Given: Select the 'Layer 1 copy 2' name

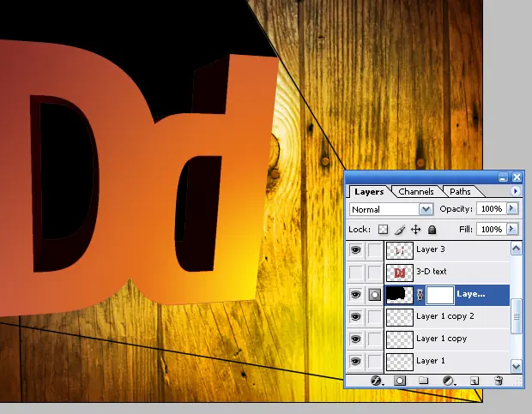Looking at the screenshot, I should (444, 316).
